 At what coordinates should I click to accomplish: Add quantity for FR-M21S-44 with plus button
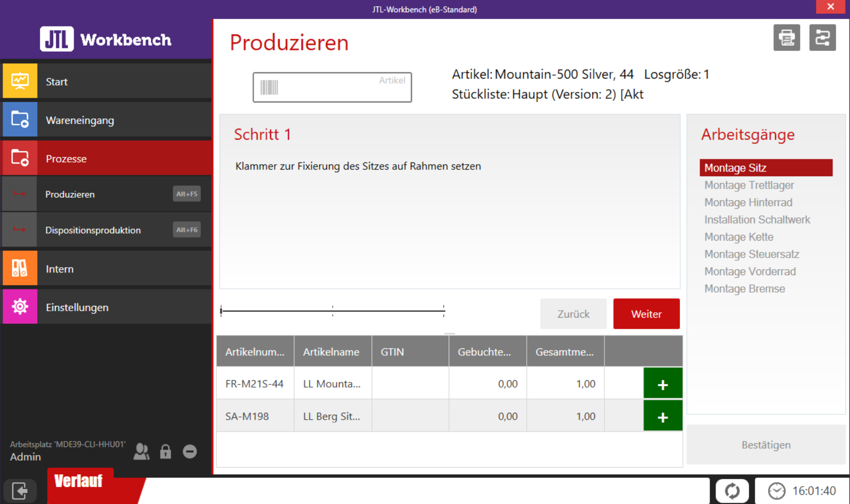pos(662,384)
